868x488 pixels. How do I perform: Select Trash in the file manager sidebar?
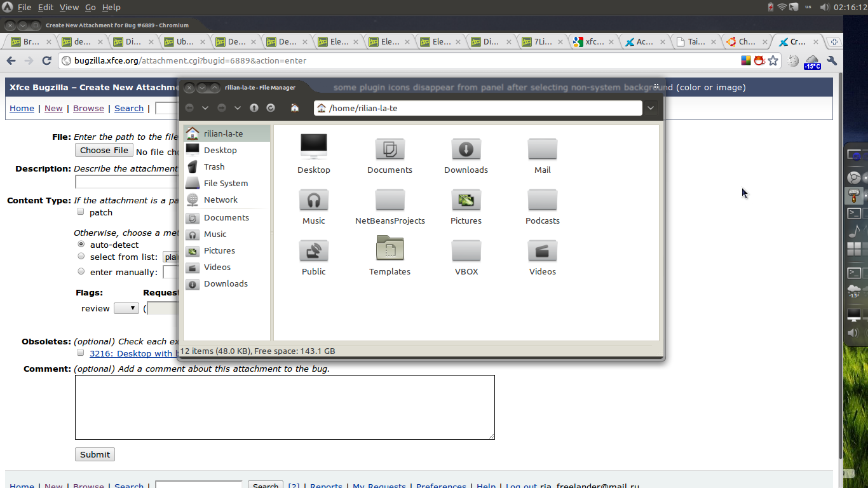(x=214, y=166)
